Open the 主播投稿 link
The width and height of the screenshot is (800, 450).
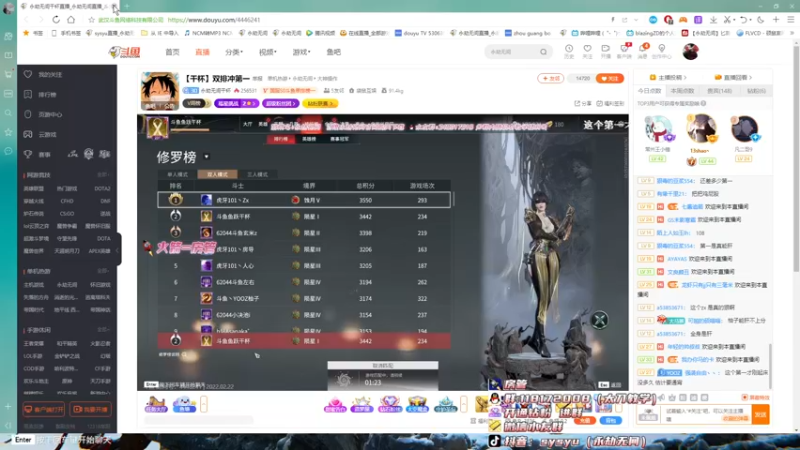pyautogui.click(x=667, y=78)
